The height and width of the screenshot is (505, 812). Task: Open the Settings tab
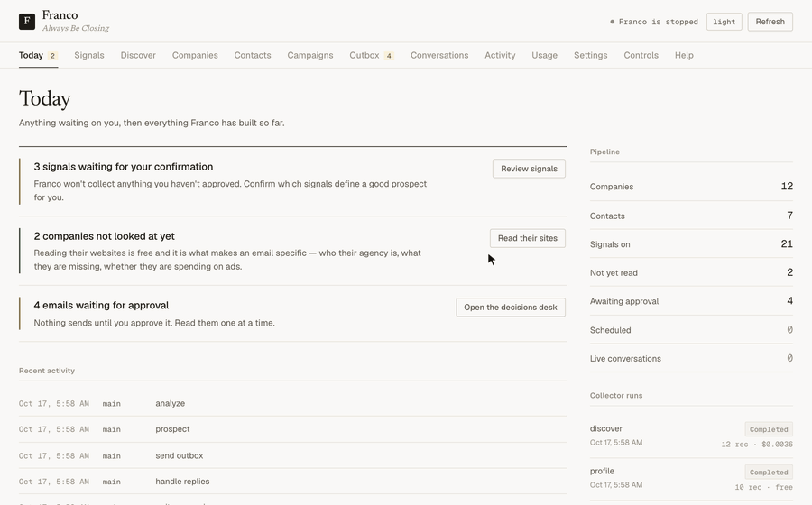point(591,55)
